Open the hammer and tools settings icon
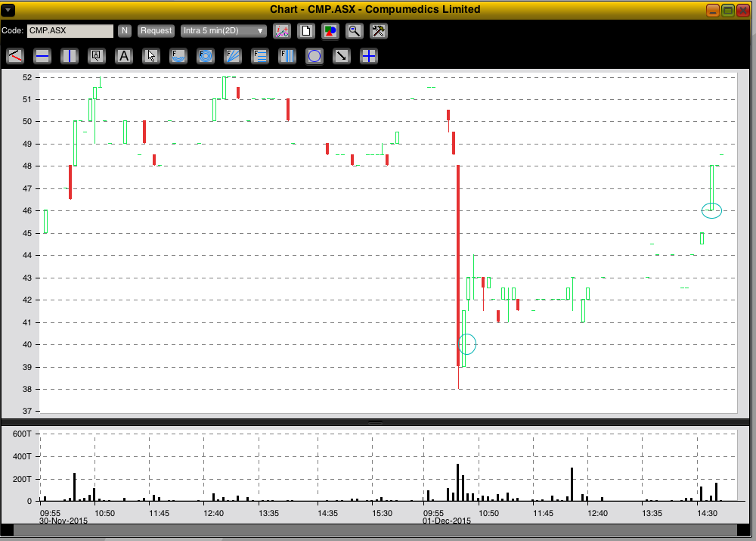This screenshot has width=756, height=541. (379, 31)
